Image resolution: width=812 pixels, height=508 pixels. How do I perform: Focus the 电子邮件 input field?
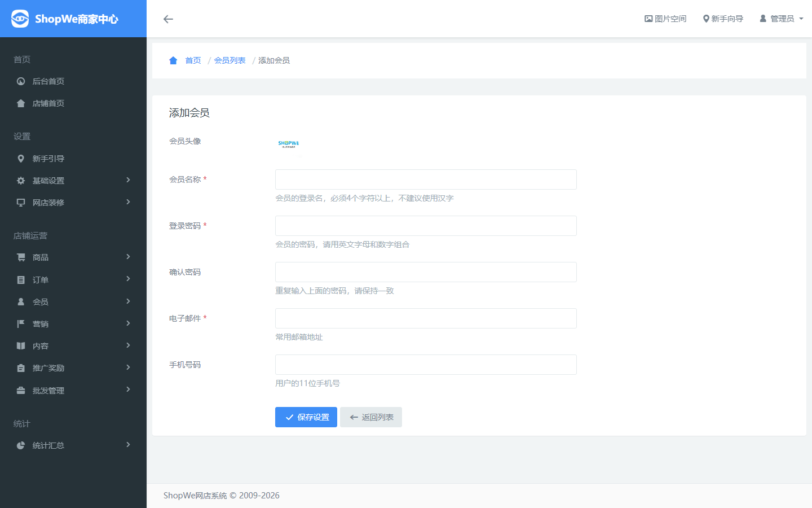click(x=426, y=318)
